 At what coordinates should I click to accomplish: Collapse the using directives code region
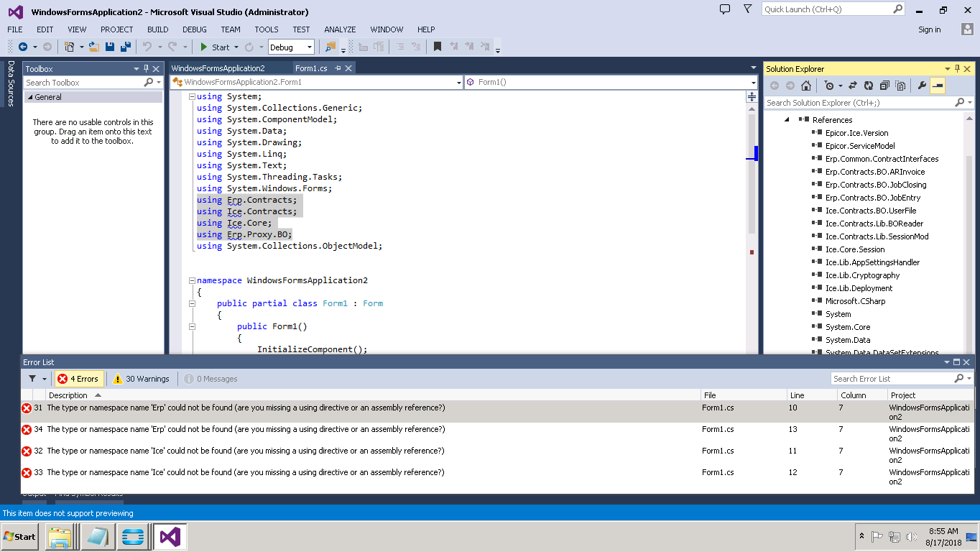tap(192, 96)
